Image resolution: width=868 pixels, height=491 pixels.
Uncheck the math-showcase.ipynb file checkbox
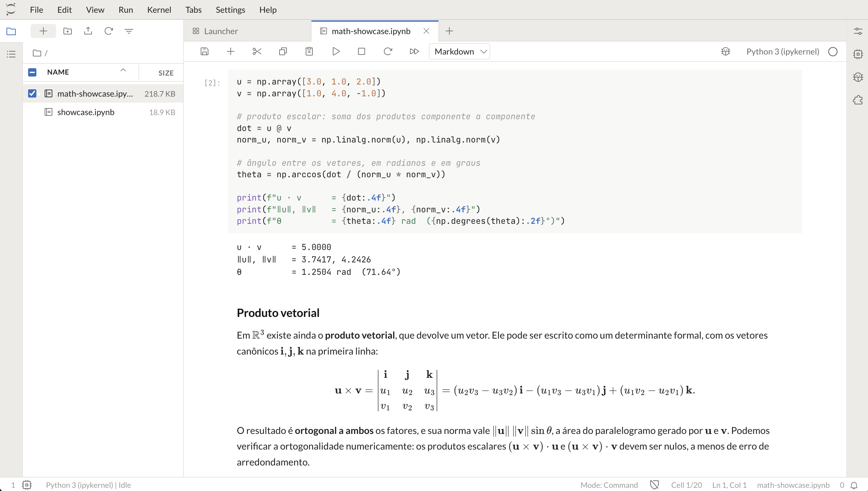tap(32, 93)
